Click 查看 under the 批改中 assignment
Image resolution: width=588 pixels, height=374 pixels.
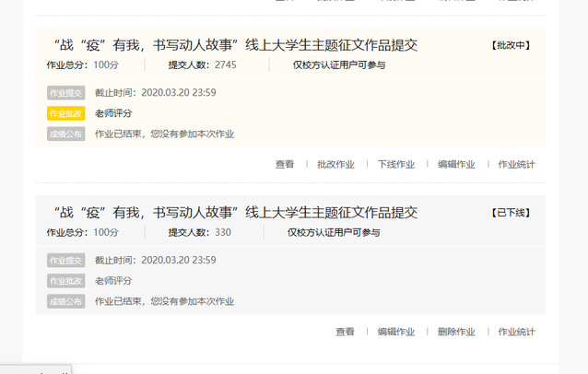pyautogui.click(x=285, y=164)
